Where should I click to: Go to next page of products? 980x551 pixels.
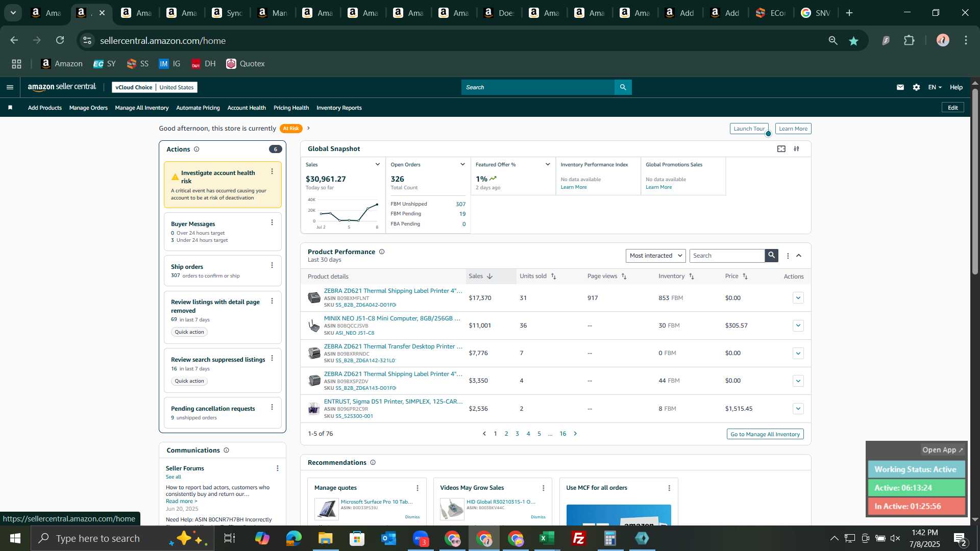pos(575,434)
